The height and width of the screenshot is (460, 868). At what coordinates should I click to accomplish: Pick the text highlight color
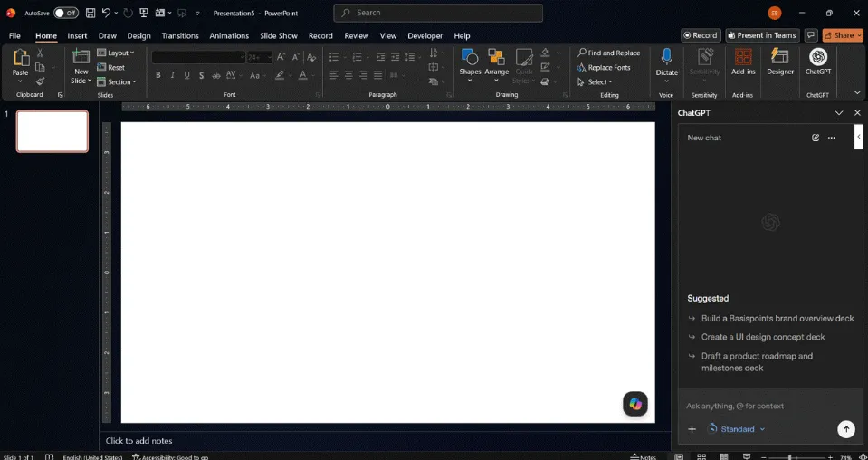tap(280, 75)
